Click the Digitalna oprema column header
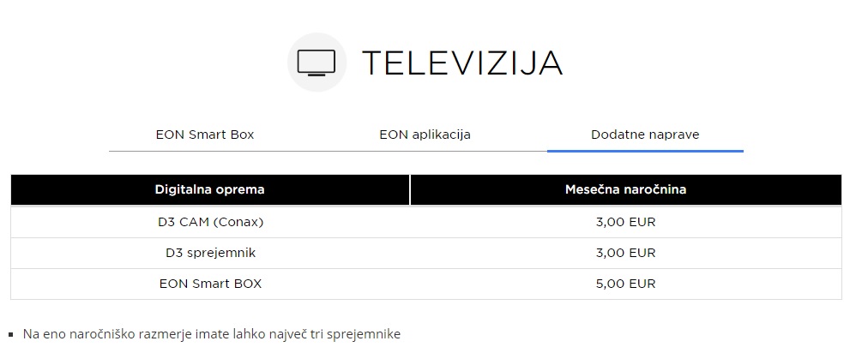The width and height of the screenshot is (868, 347). tap(210, 189)
